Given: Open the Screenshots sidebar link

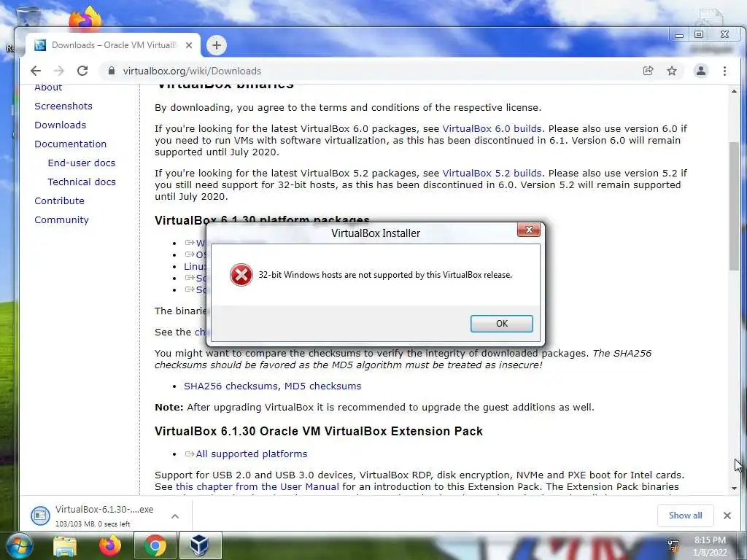Looking at the screenshot, I should coord(63,106).
